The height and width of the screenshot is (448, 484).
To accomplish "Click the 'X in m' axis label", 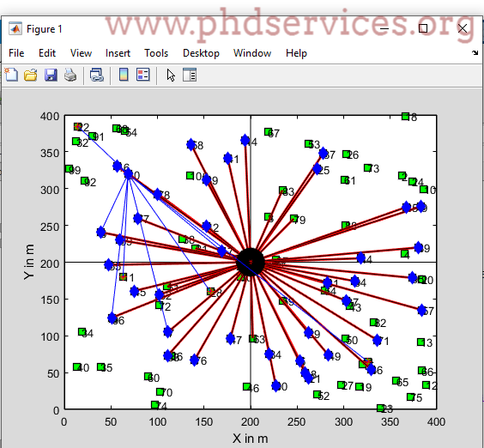I will tap(250, 439).
